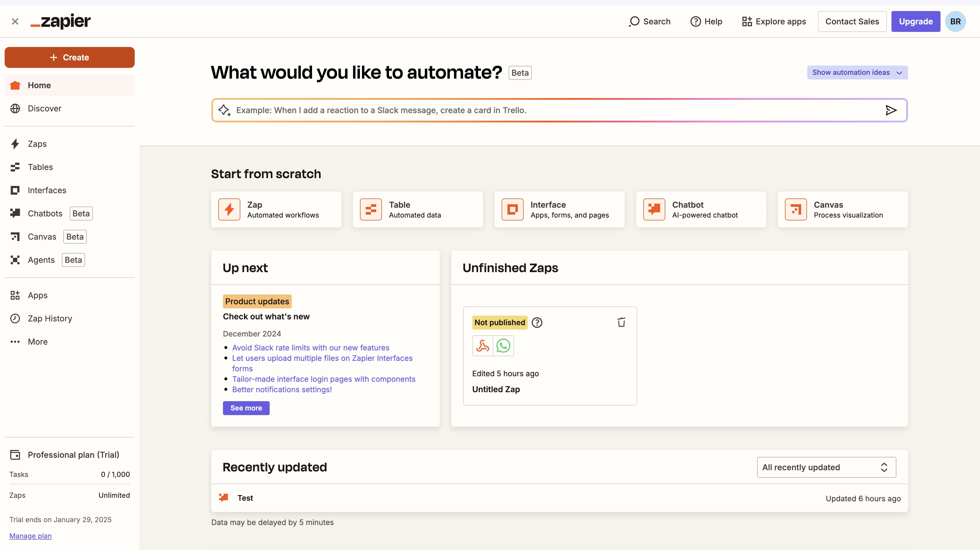Focus the automation prompt input field
The image size is (980, 550).
tap(559, 110)
